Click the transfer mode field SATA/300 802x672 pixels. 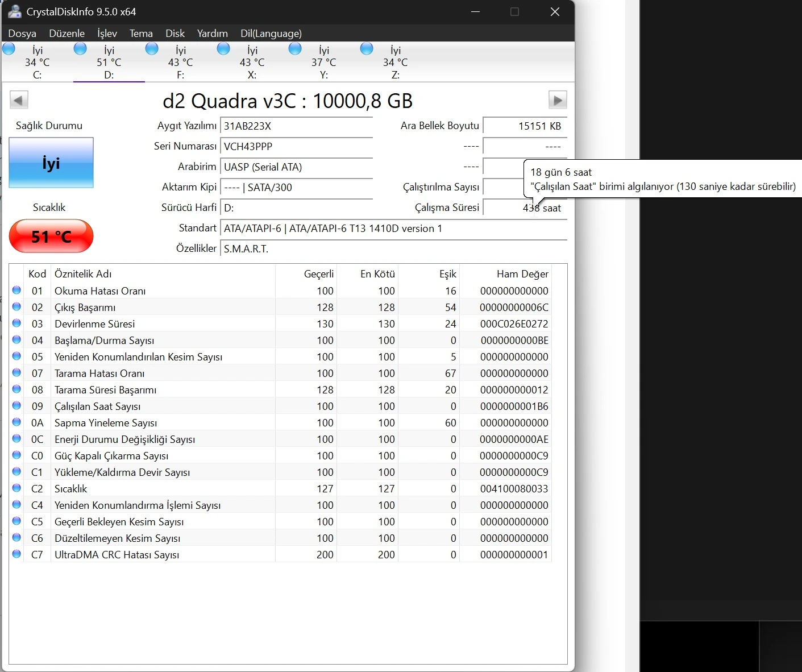[x=297, y=188]
